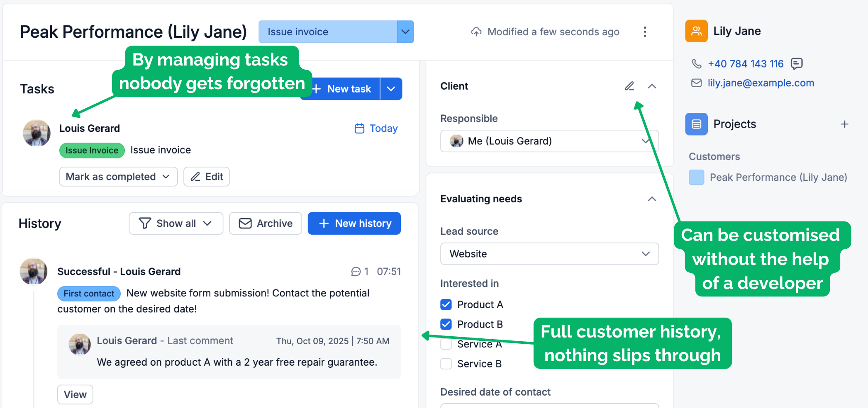Click the blue Projects icon

click(696, 124)
